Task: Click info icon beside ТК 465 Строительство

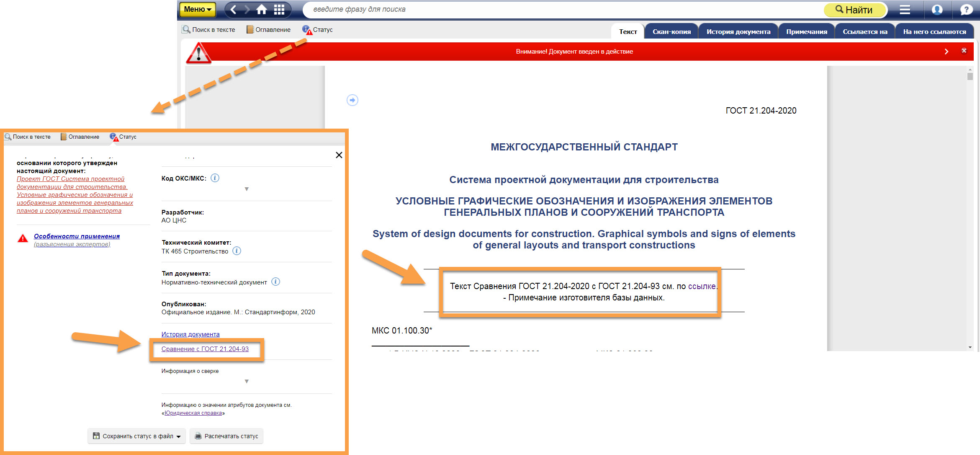Action: point(237,251)
